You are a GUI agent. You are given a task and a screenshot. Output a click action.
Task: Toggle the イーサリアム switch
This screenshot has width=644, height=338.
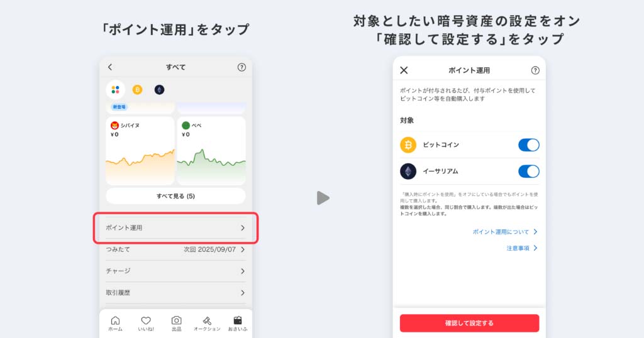[528, 171]
